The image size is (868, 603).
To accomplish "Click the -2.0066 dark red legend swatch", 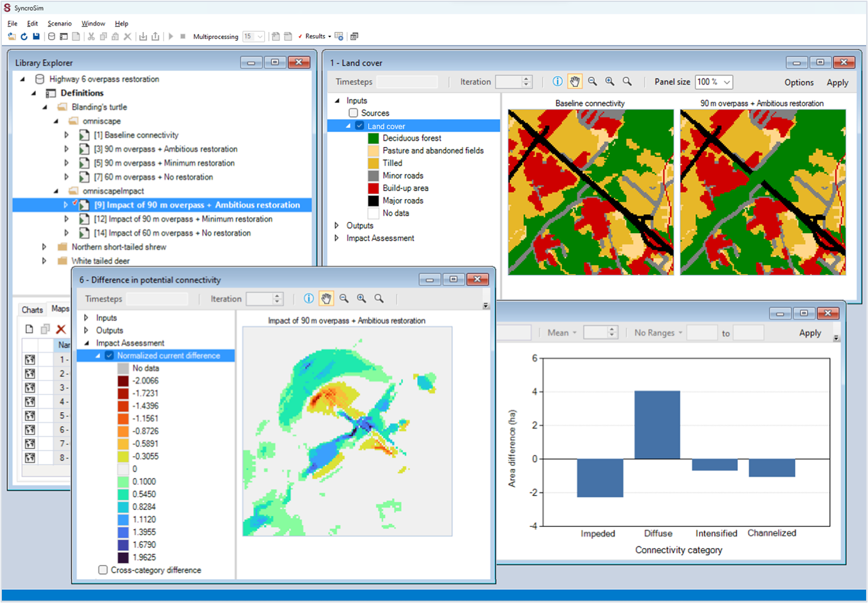I will point(123,381).
